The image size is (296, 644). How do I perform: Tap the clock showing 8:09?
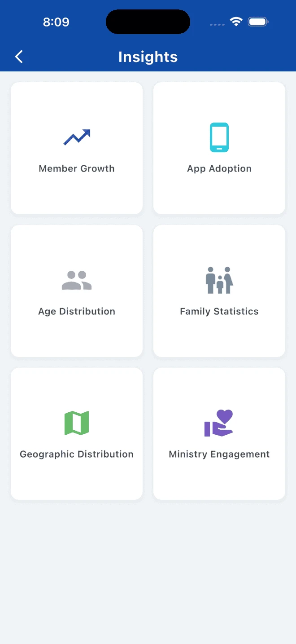coord(56,21)
